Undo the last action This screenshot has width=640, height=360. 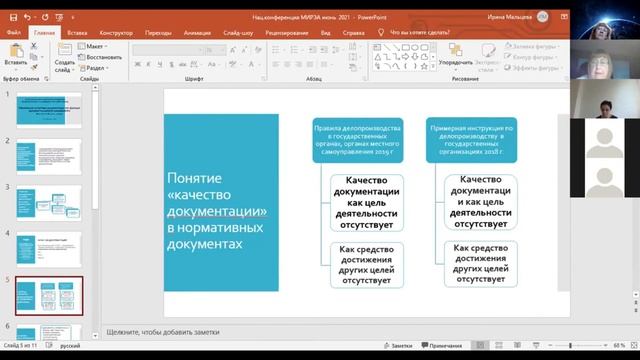[27, 17]
